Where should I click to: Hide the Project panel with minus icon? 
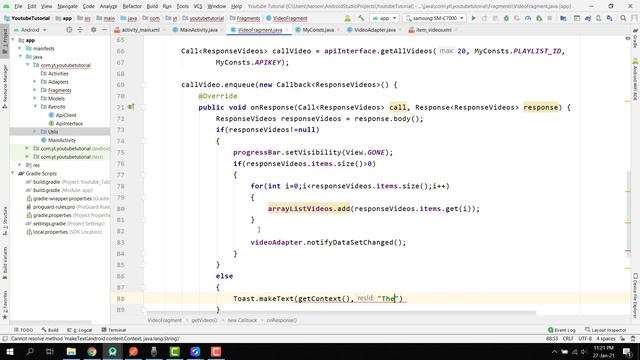click(104, 30)
